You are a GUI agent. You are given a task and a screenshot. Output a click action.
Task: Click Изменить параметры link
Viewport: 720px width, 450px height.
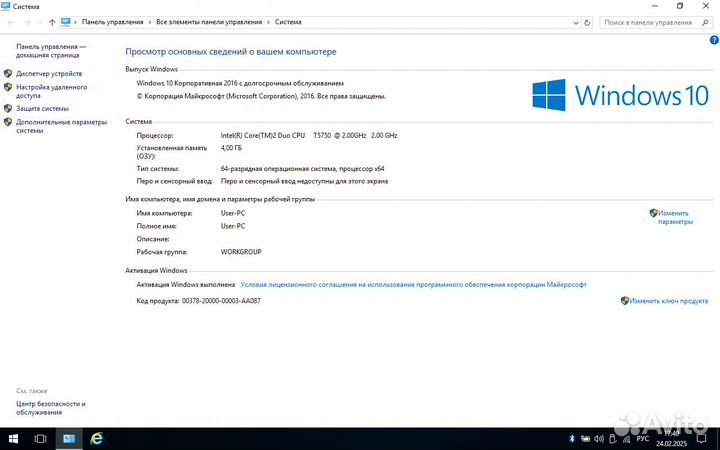click(x=675, y=217)
